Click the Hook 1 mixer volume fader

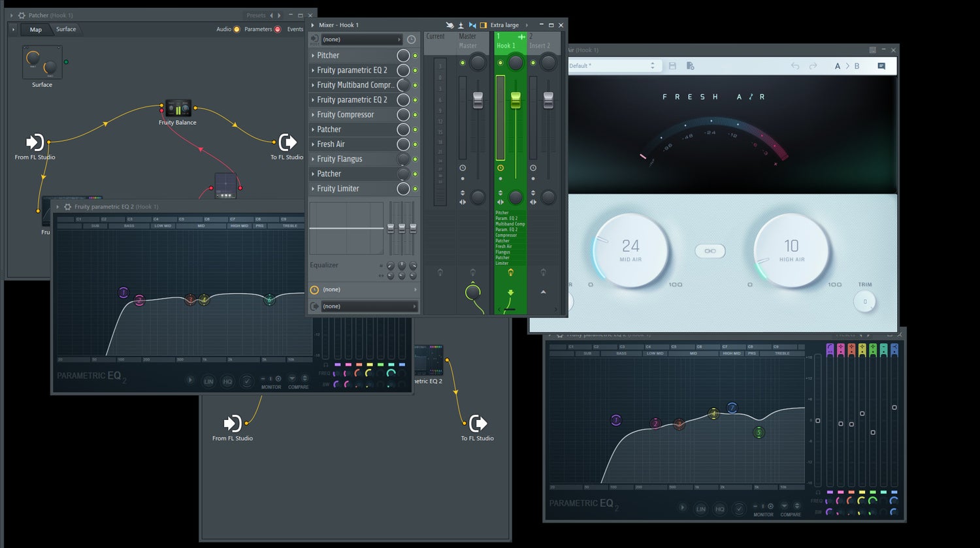click(515, 100)
